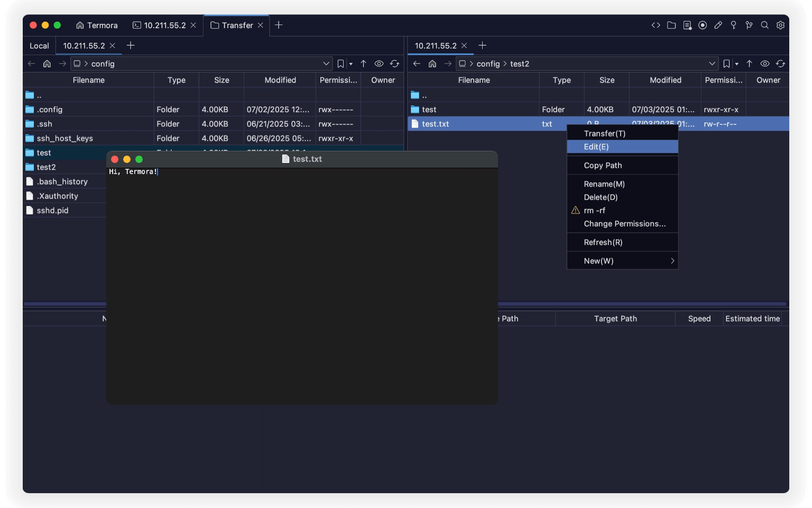Choose Copy Path from context menu
Image resolution: width=812 pixels, height=508 pixels.
tap(602, 165)
